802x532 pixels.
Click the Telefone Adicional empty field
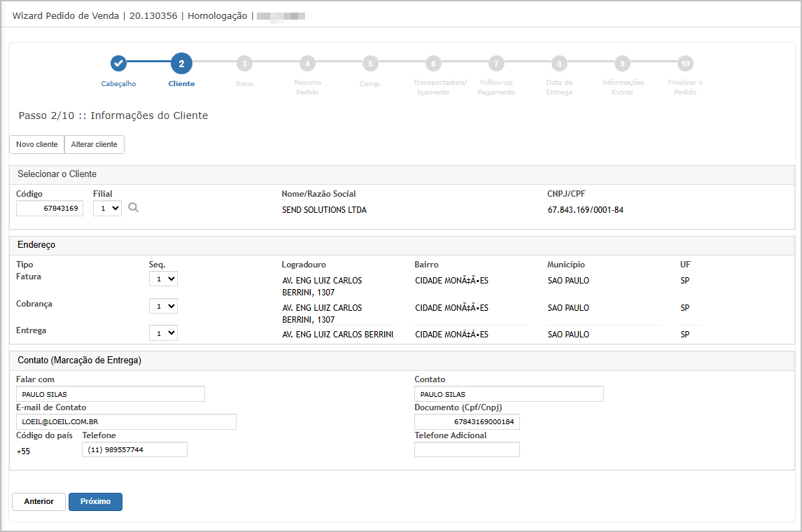coord(467,449)
